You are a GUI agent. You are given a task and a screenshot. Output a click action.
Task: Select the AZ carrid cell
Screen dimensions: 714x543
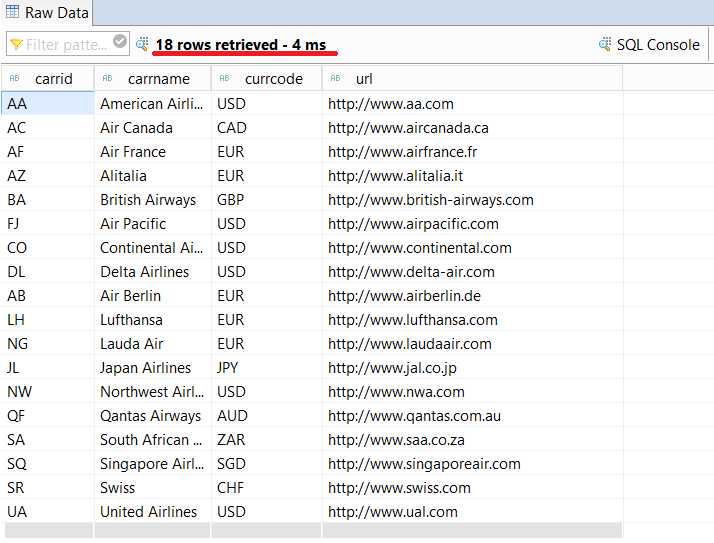tap(47, 175)
